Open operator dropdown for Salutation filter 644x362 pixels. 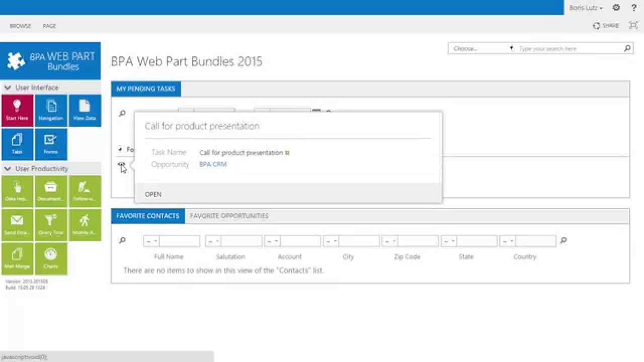tap(213, 241)
